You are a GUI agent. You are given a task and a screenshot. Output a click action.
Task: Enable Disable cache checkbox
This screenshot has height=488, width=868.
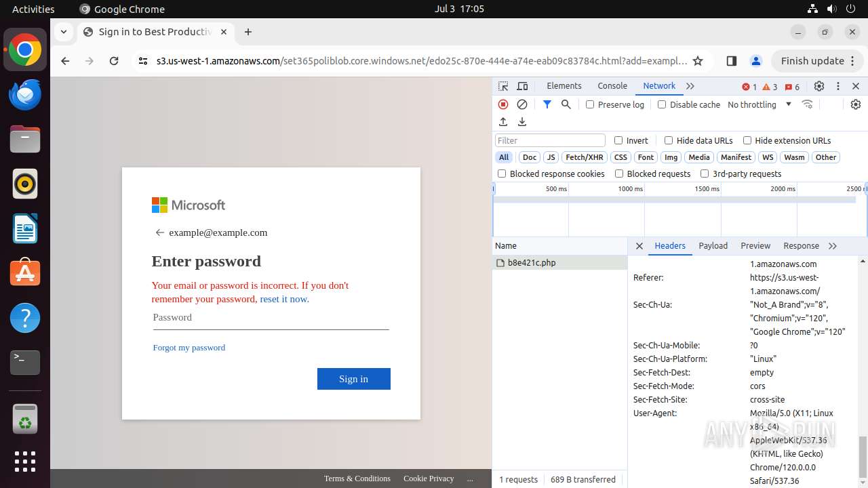pyautogui.click(x=662, y=104)
